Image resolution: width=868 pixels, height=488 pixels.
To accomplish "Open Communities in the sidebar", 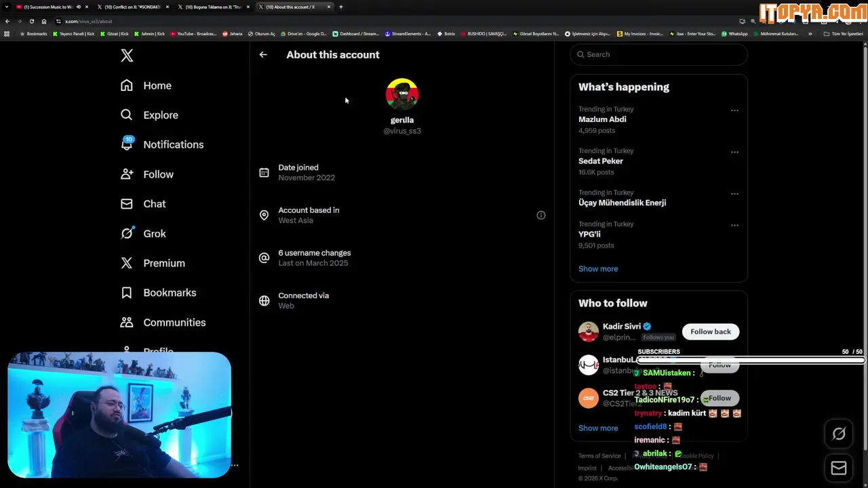I will point(163,323).
